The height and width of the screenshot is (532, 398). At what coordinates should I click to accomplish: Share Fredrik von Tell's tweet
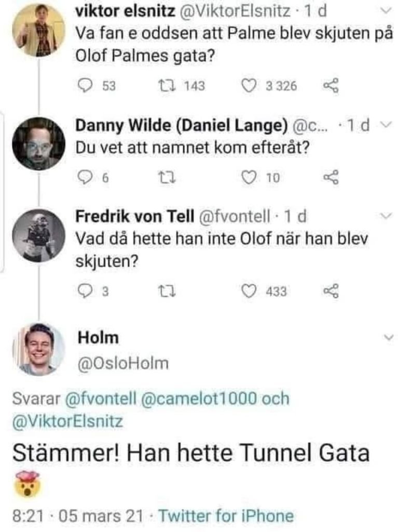tap(331, 291)
